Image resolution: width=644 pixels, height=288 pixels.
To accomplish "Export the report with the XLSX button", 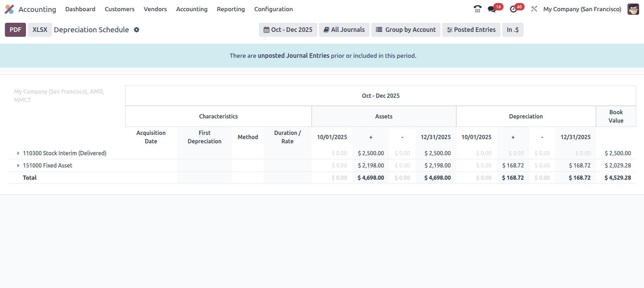I will (40, 30).
